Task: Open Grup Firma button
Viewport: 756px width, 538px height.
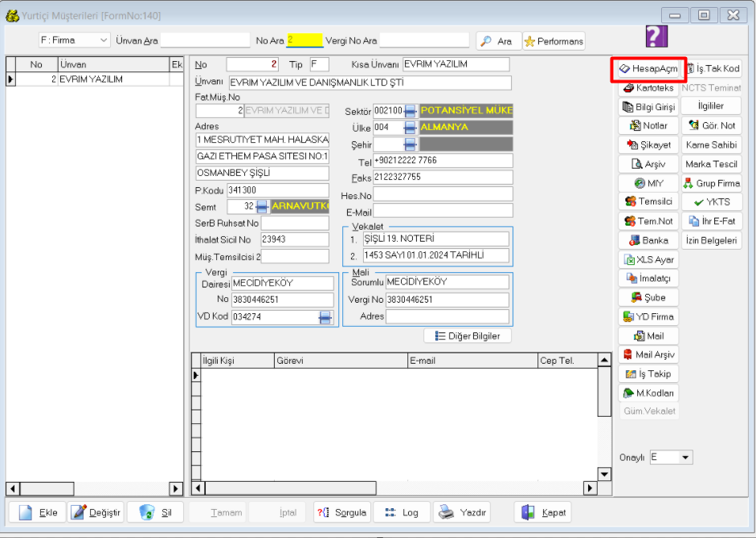Action: coord(712,183)
